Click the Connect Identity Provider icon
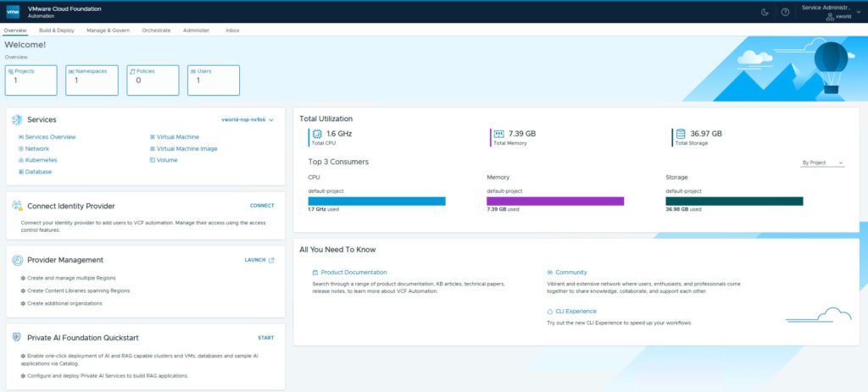Screen dimensions: 868x392 tap(17, 206)
